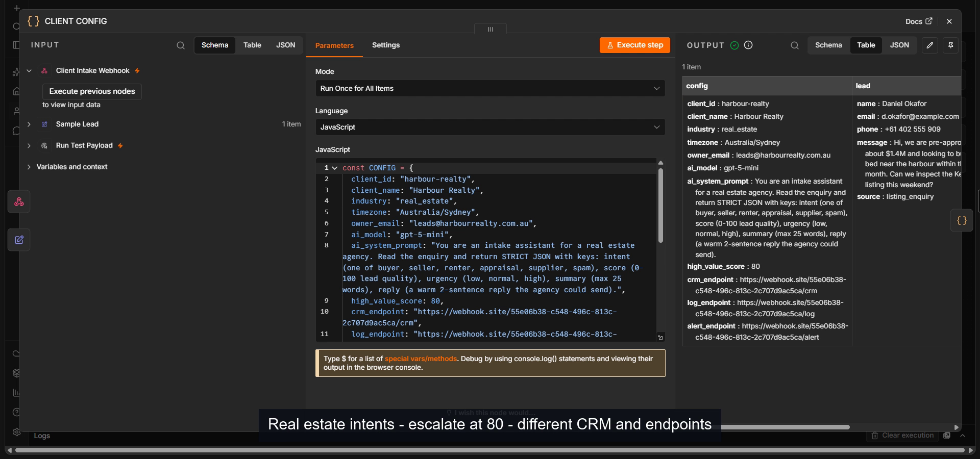Expand the Run Test Payload node

click(29, 146)
